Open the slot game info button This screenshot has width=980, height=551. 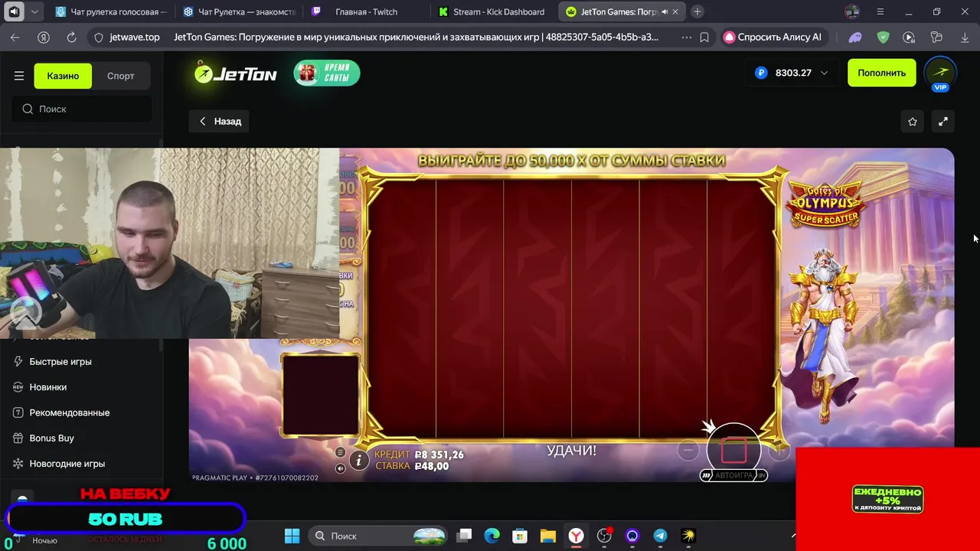(358, 460)
